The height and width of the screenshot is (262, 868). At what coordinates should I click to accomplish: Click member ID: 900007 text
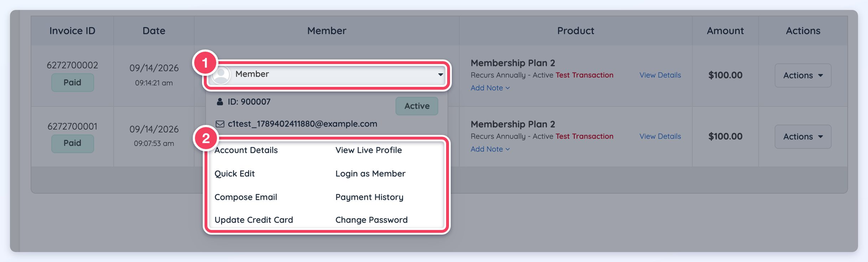click(x=249, y=102)
